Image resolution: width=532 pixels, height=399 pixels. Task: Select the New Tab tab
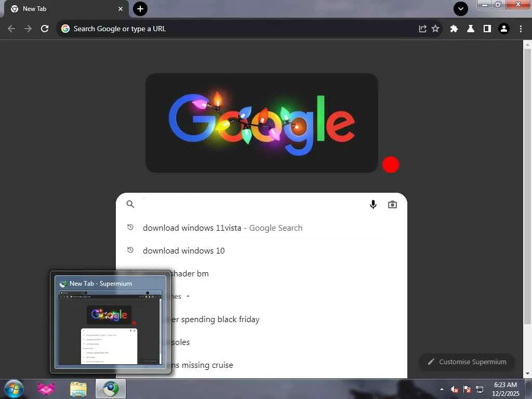[x=66, y=9]
